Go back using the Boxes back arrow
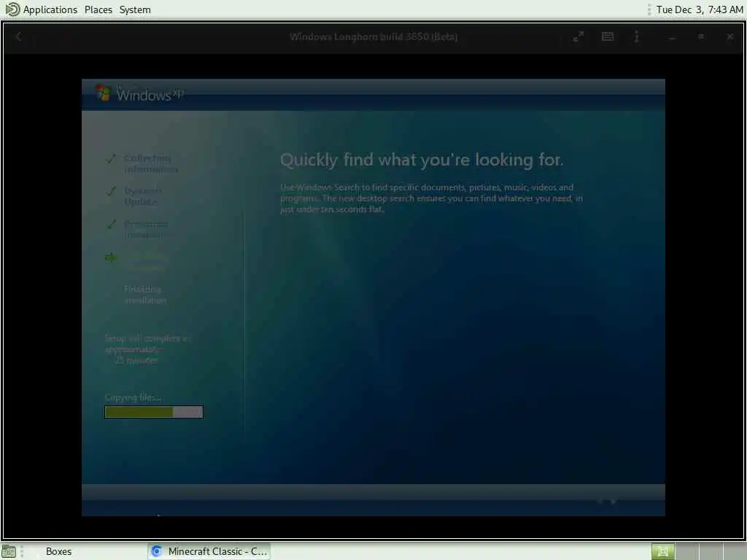Viewport: 747px width, 560px height. point(18,36)
